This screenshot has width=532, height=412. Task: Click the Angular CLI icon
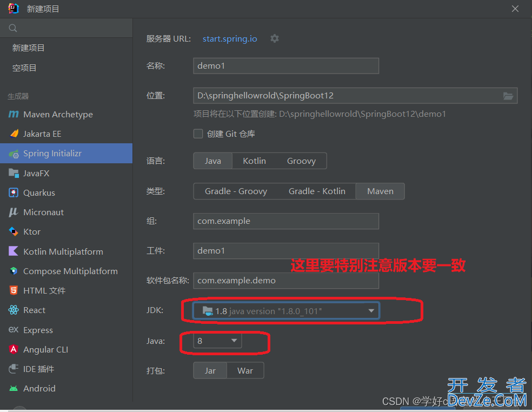click(13, 349)
